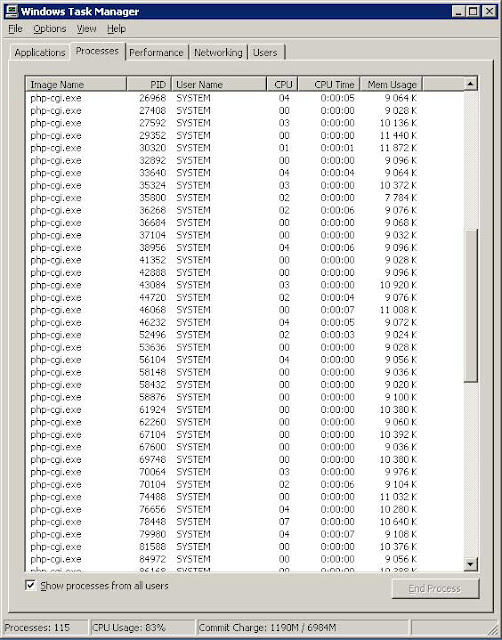
Task: Open the File menu
Action: click(16, 29)
